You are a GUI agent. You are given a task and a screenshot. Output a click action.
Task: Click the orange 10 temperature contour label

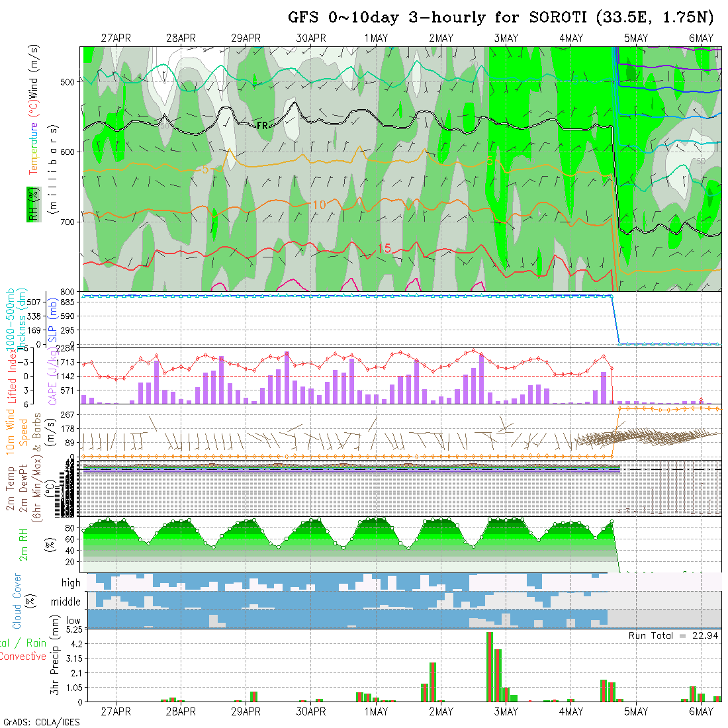(318, 205)
